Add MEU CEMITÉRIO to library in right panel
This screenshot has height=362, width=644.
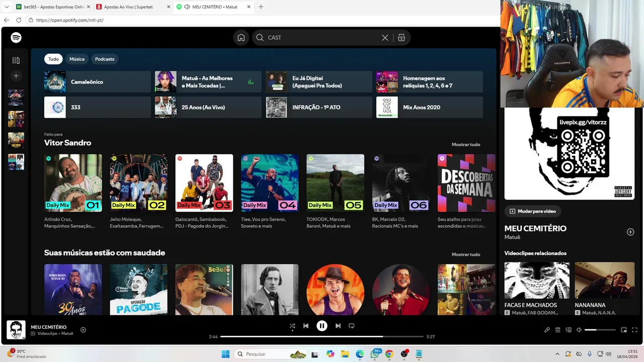click(630, 232)
